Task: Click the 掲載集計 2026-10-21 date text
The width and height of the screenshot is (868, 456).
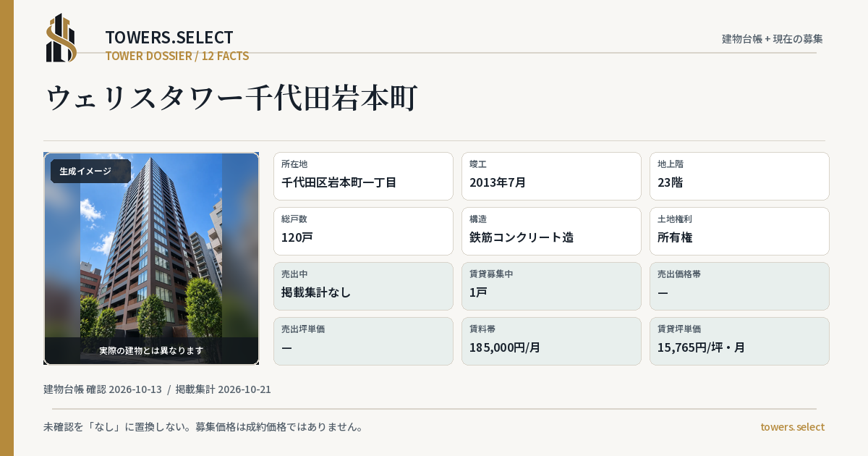Action: [x=224, y=389]
